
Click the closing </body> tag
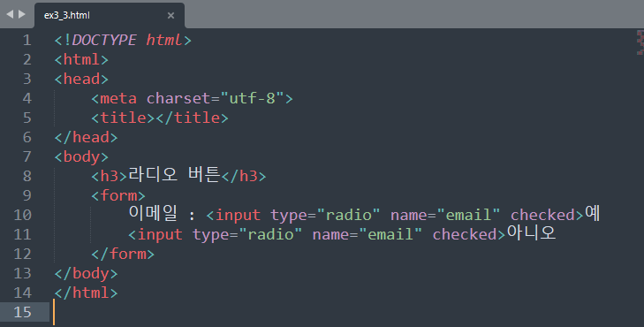point(87,274)
